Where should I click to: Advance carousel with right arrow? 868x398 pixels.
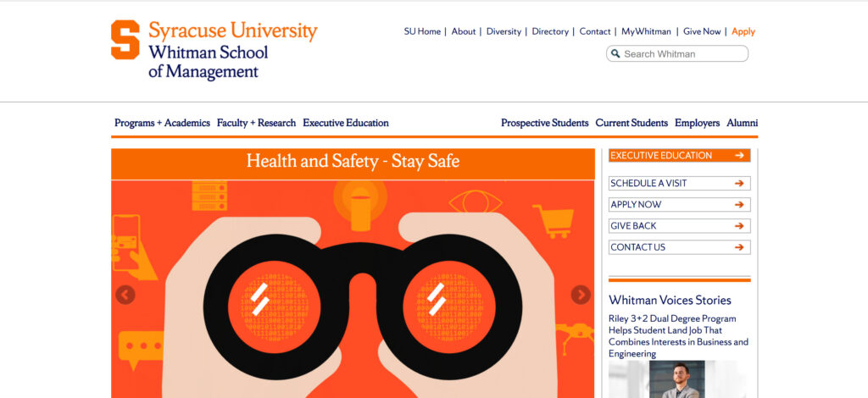tap(581, 295)
